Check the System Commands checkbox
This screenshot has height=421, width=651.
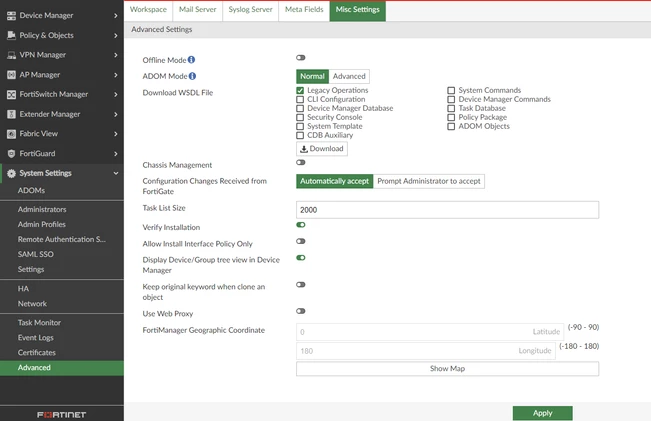pos(451,91)
